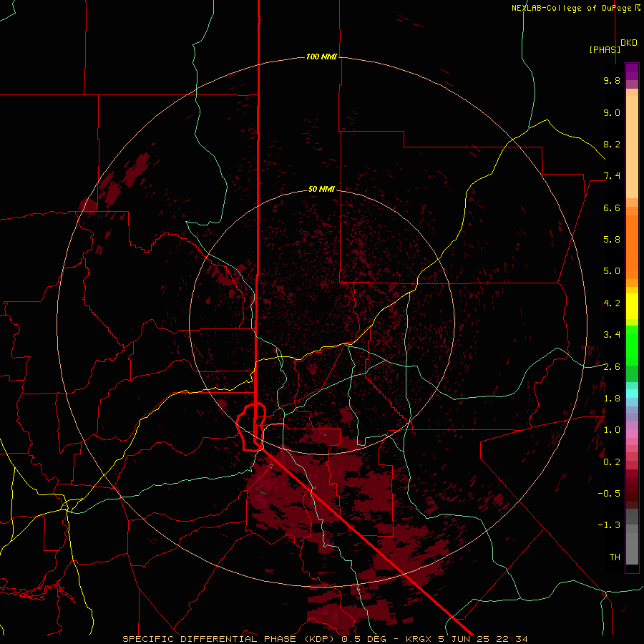Click the -1.3 scale value
Image resolution: width=644 pixels, height=644 pixels.
(x=609, y=525)
